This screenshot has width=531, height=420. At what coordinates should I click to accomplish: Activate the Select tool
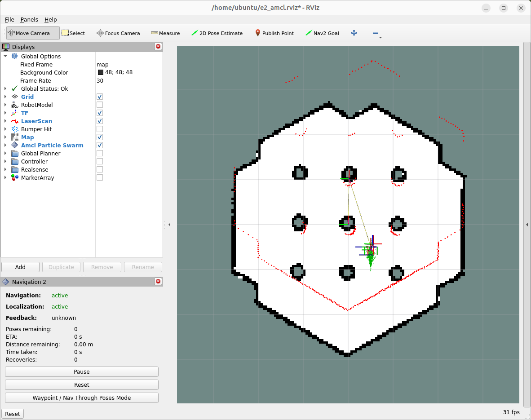click(x=73, y=33)
